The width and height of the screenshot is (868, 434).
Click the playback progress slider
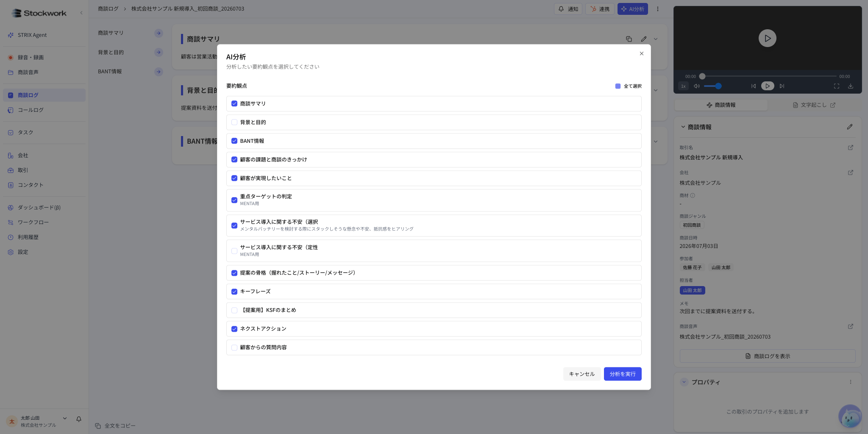[768, 76]
